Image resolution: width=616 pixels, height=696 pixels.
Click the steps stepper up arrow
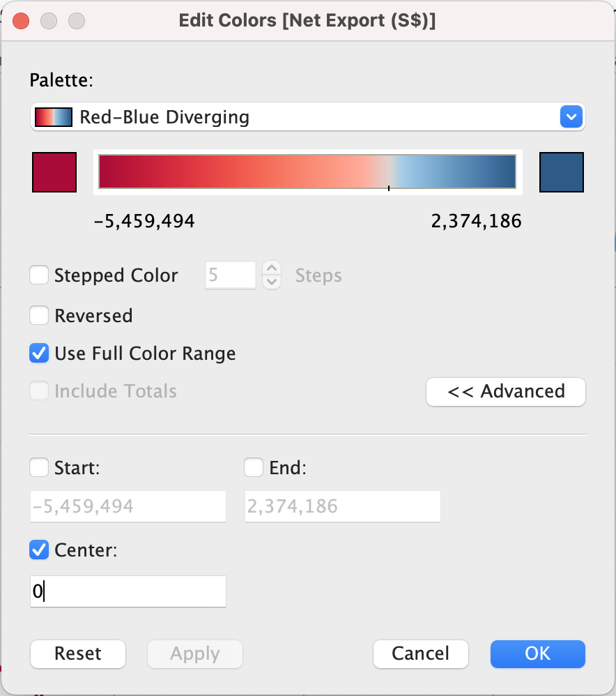(272, 268)
